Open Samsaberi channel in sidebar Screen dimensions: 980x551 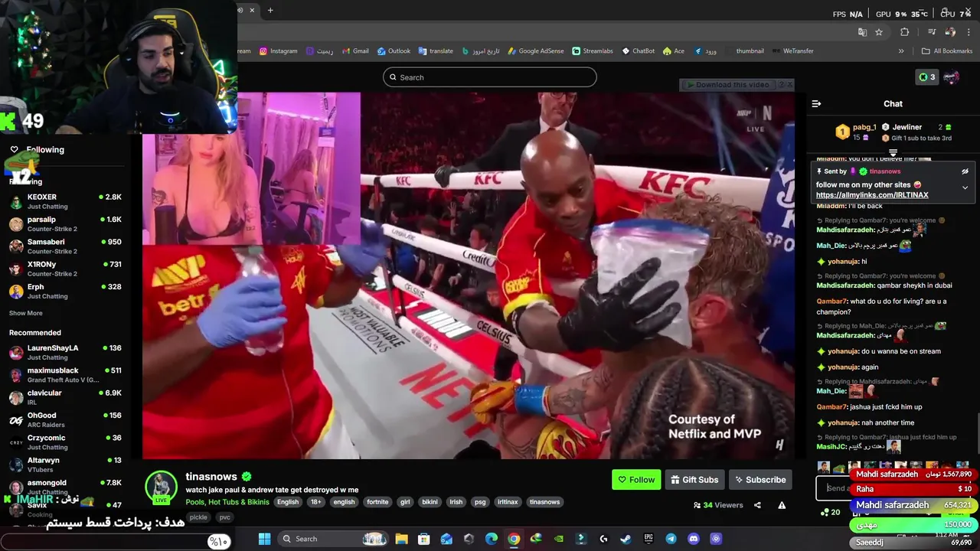click(x=65, y=246)
